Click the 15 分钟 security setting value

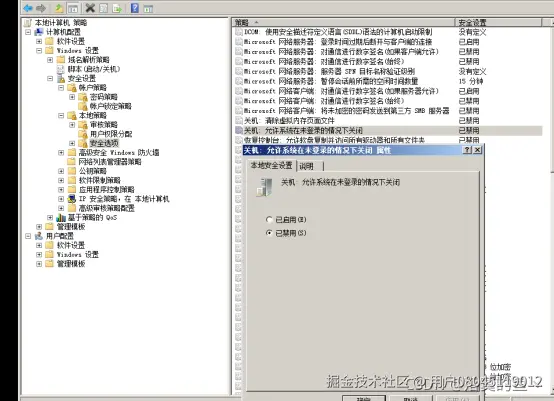point(471,81)
